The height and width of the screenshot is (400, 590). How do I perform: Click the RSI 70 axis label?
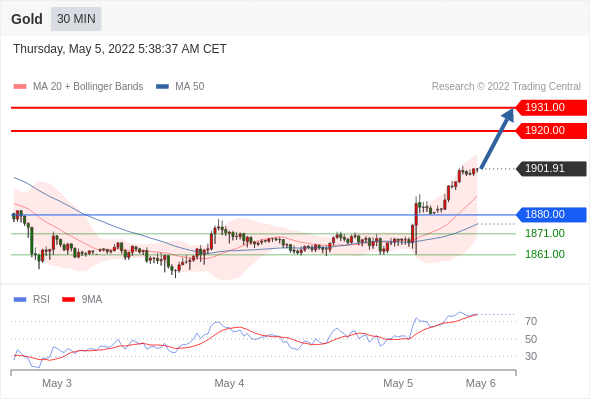(531, 321)
